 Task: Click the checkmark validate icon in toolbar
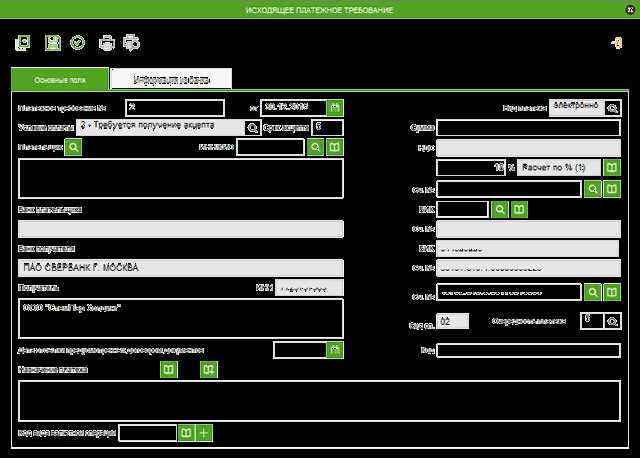pos(77,43)
